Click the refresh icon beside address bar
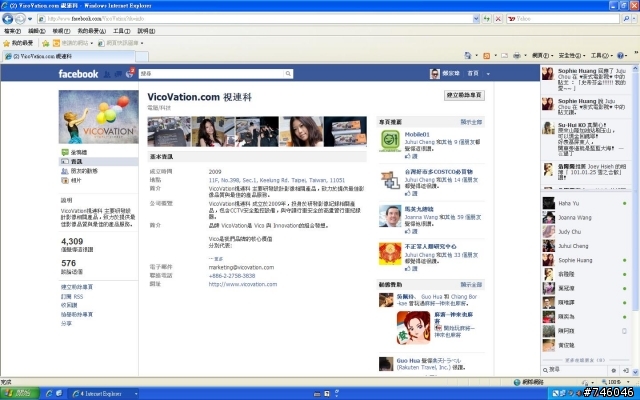640x400 pixels. [487, 19]
